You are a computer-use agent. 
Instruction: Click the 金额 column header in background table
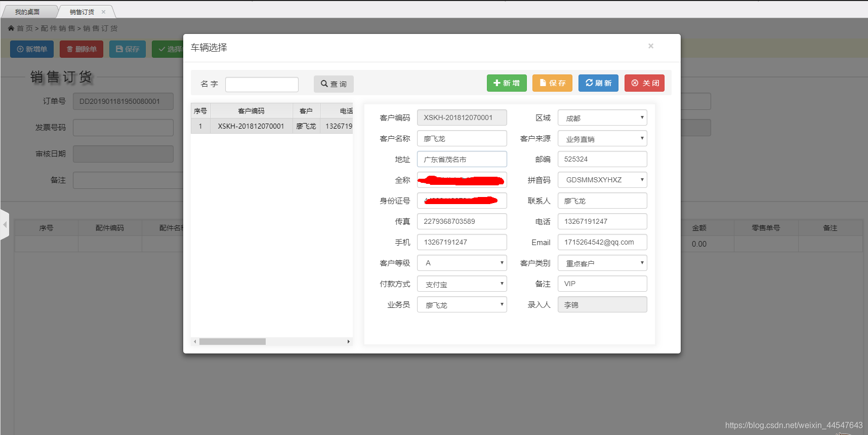[x=699, y=228]
